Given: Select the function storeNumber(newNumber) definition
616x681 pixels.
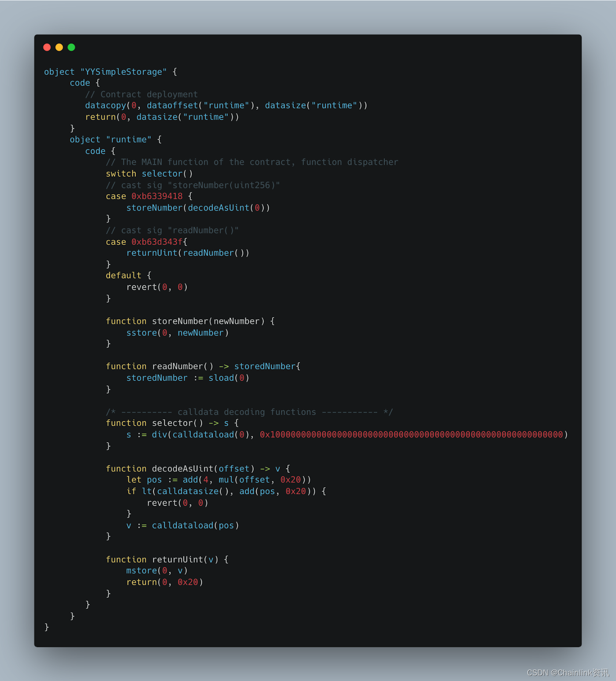Looking at the screenshot, I should (190, 321).
